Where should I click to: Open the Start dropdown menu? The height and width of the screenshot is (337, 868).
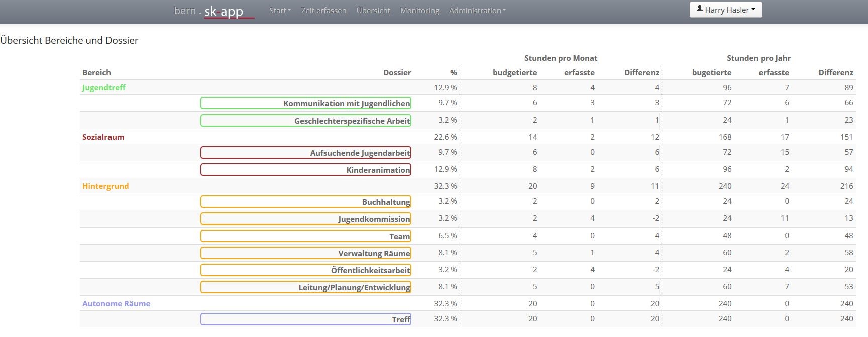(x=280, y=11)
